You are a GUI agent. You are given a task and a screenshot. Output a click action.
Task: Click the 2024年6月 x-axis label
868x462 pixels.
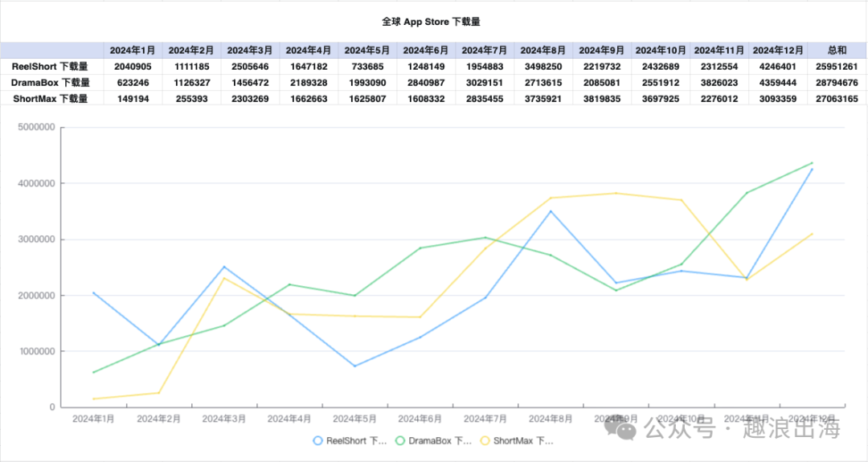(420, 419)
